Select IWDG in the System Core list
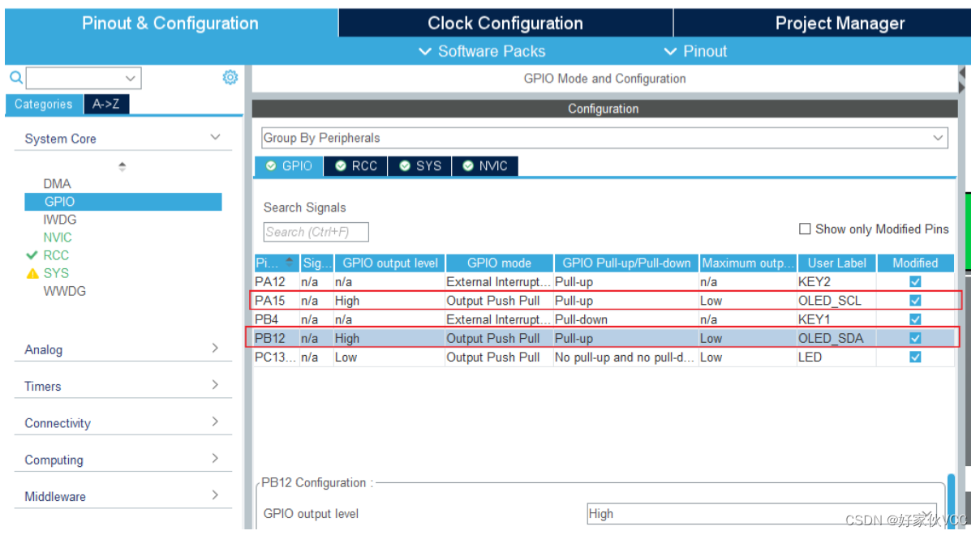This screenshot has height=535, width=980. coord(59,220)
